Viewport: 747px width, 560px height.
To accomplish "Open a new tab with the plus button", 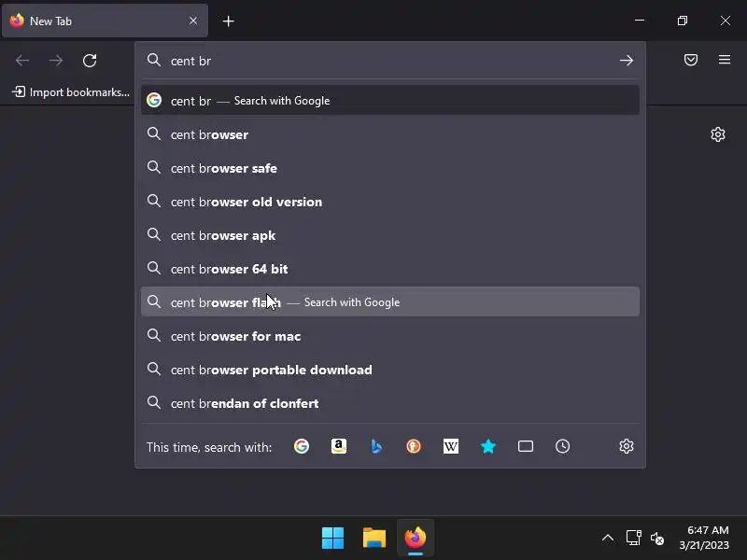I will pos(228,21).
